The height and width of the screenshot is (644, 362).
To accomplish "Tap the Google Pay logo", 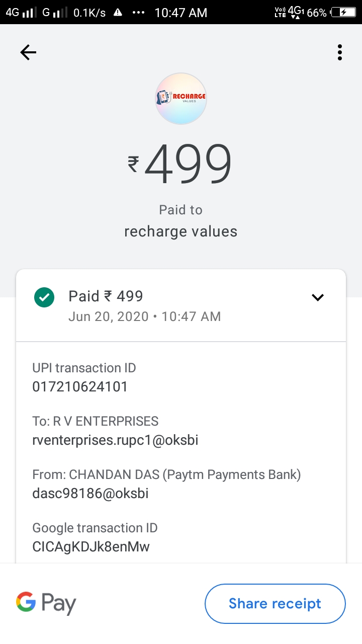I will pos(46,603).
